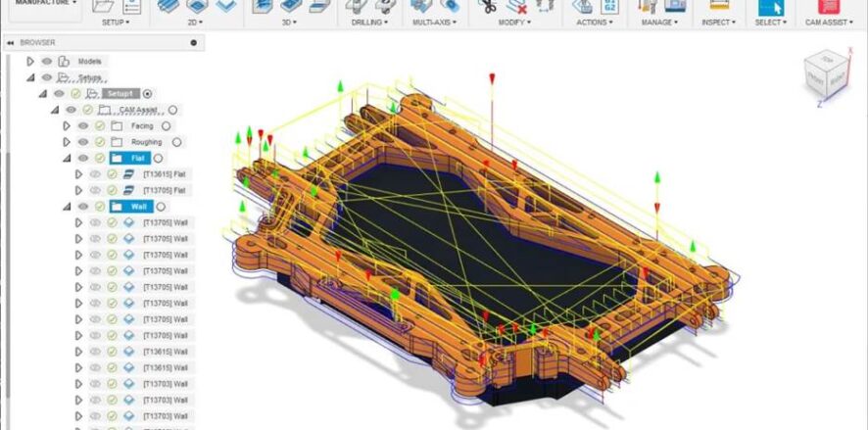Viewport: 868px width, 430px height.
Task: Click the CAM Assist folder icon in browser
Action: [105, 110]
